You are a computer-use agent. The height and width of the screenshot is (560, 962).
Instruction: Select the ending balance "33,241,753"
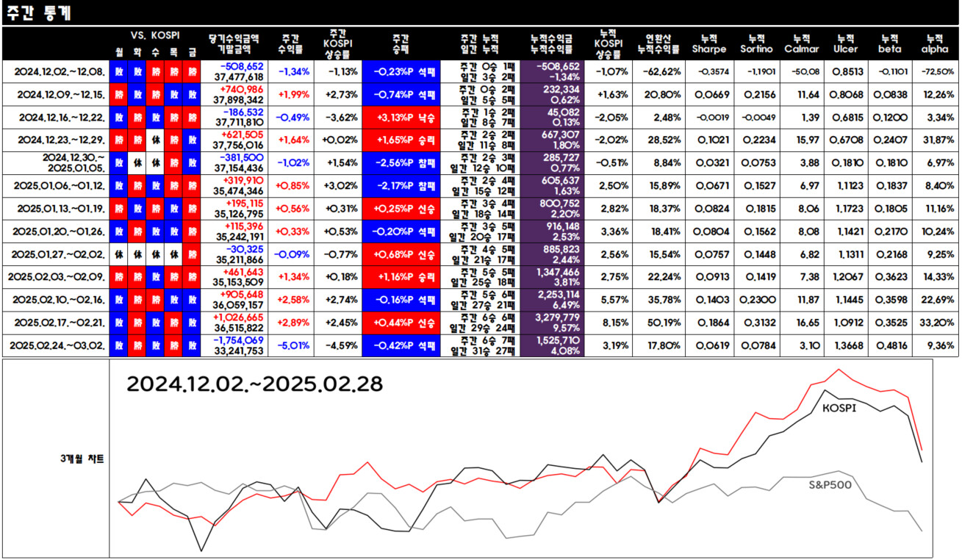coord(240,351)
